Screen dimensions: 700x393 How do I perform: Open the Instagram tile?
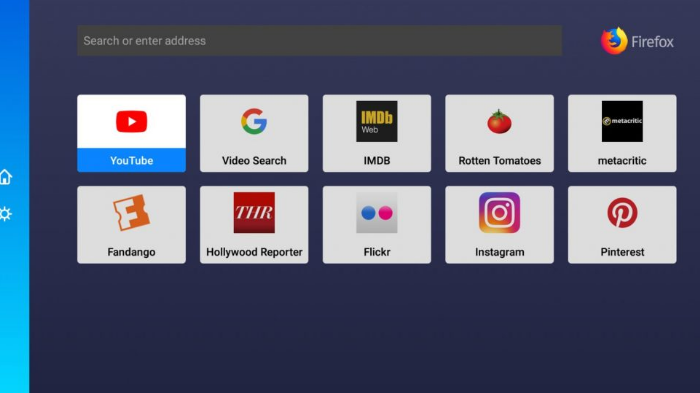click(x=499, y=225)
